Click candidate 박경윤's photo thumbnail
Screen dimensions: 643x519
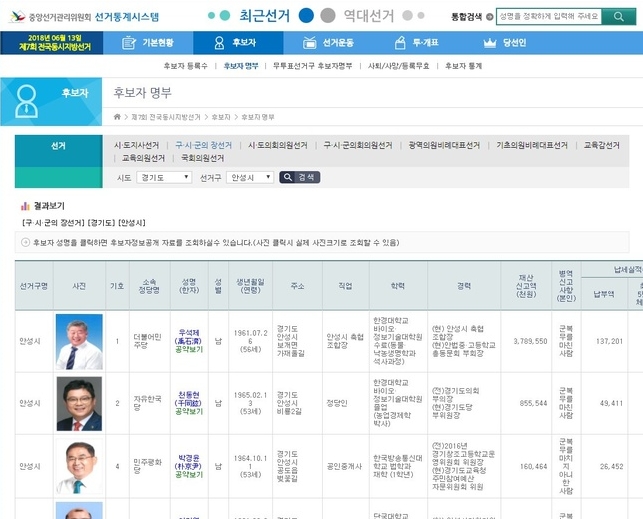(79, 465)
